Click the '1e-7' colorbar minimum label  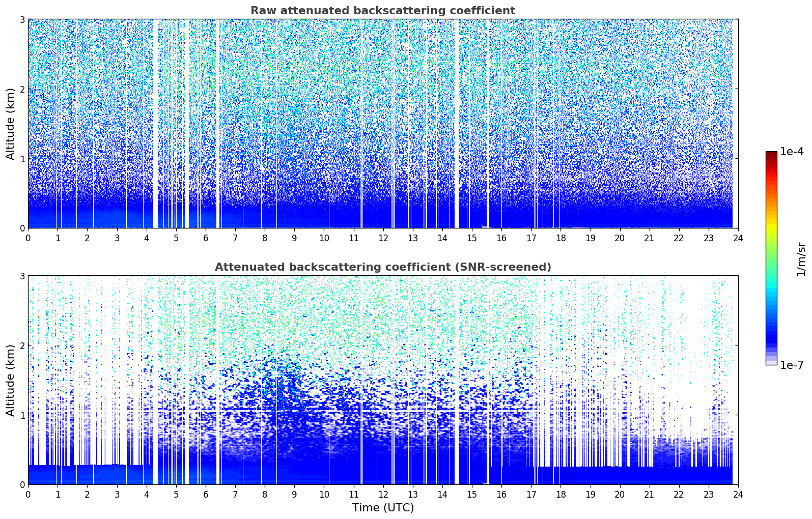[x=792, y=365]
